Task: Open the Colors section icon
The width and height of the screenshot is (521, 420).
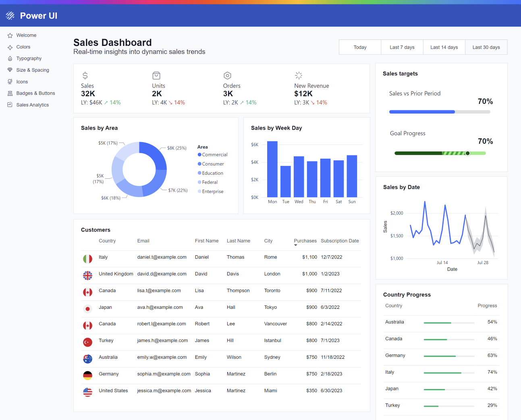Action: [9, 47]
